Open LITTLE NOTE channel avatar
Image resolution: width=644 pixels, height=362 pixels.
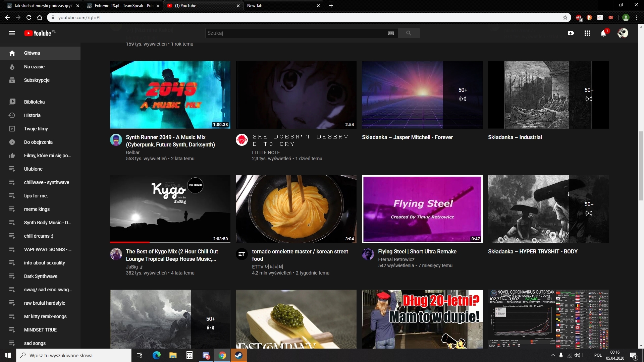[242, 140]
